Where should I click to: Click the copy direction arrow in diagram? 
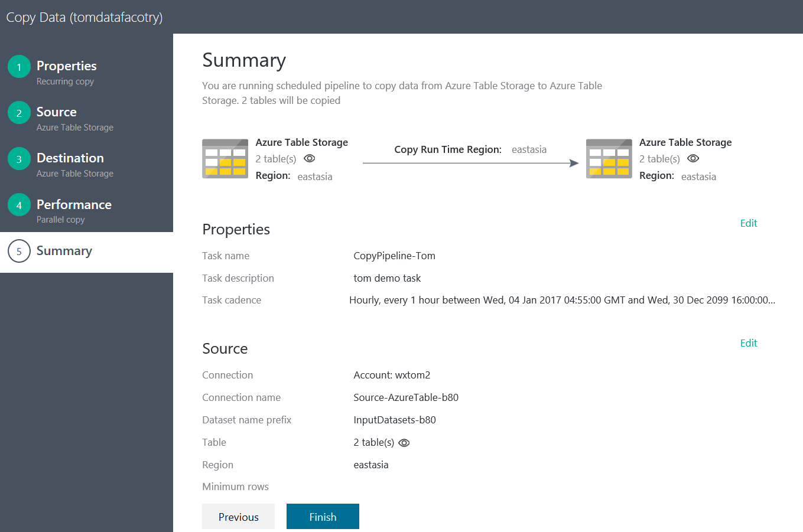coord(470,163)
